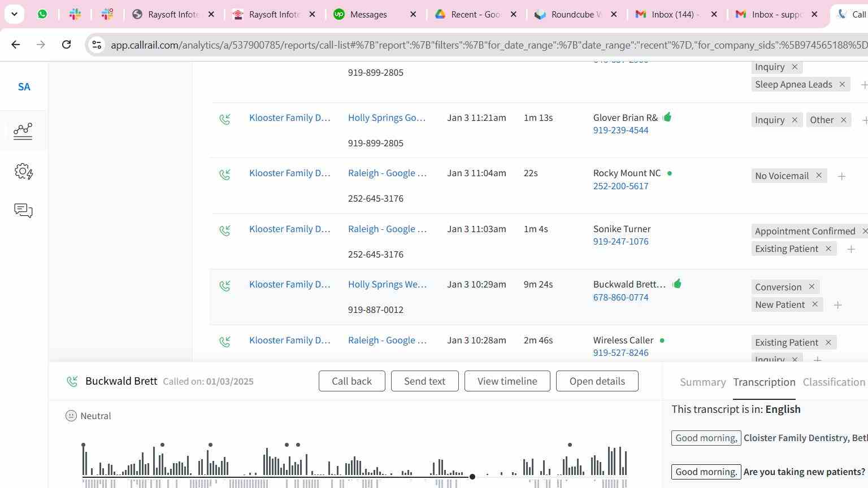Click tracking number 252-645-3176 in Rocky Mount row

tap(376, 199)
